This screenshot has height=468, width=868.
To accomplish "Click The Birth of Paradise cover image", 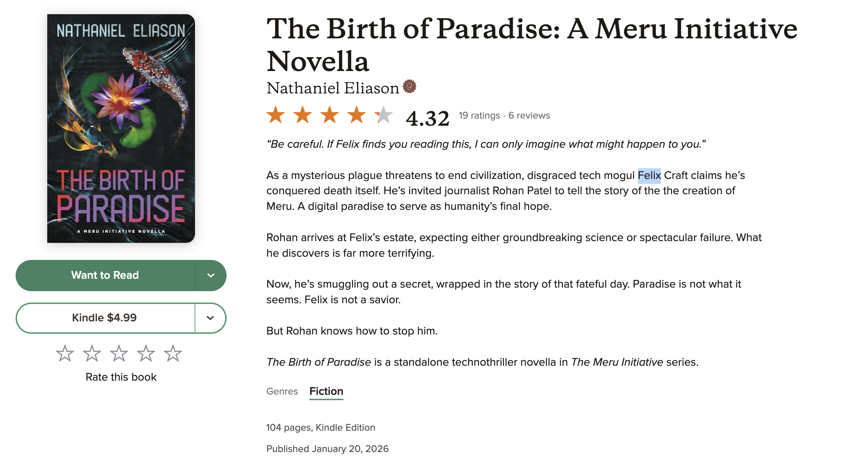I will click(x=121, y=129).
